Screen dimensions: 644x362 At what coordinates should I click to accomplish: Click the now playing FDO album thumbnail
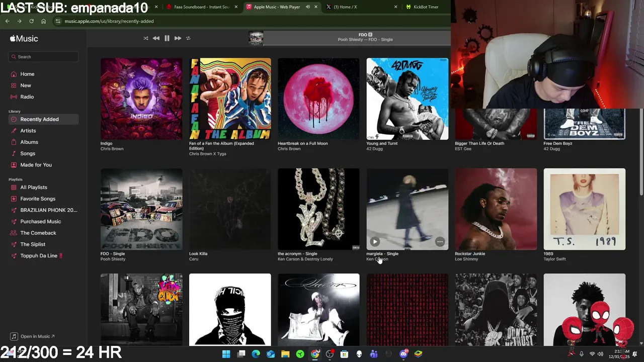[256, 38]
